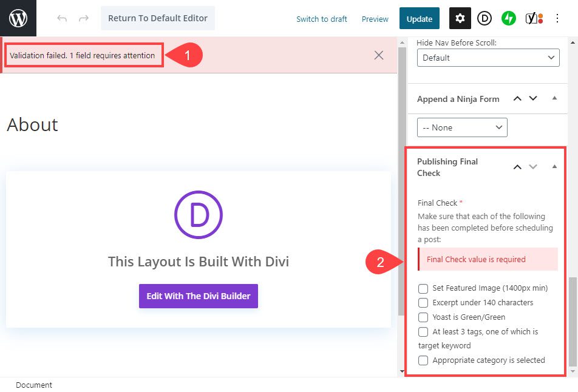
Task: Click the WordPress logo icon
Action: (x=18, y=18)
